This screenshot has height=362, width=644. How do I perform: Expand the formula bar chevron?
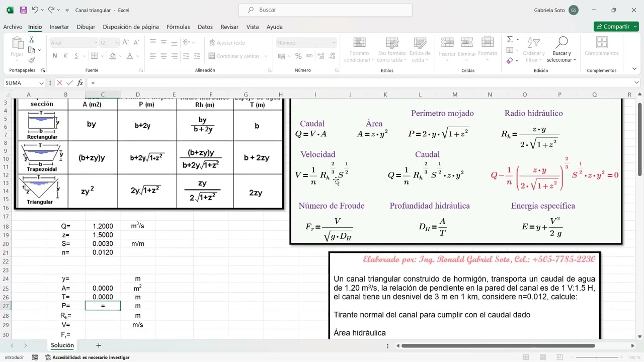coord(637,83)
